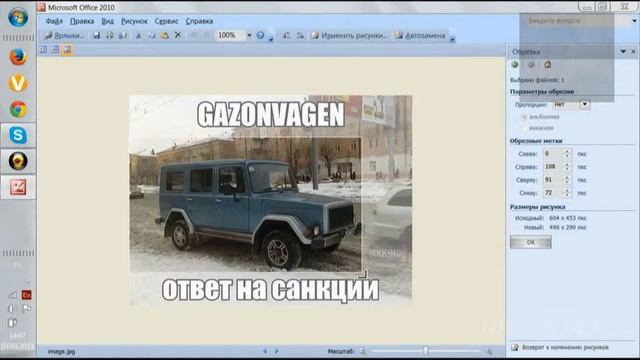Click the Rotate right icon
The width and height of the screenshot is (640, 360).
[300, 36]
